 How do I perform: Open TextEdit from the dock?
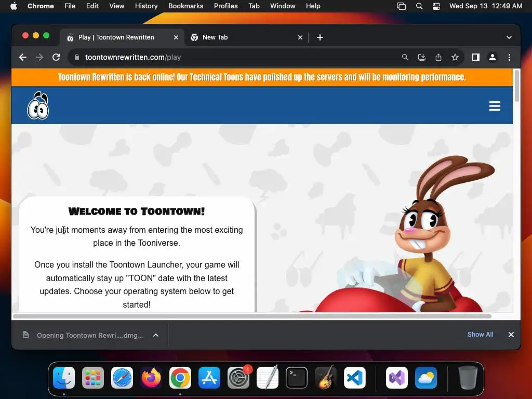[268, 378]
